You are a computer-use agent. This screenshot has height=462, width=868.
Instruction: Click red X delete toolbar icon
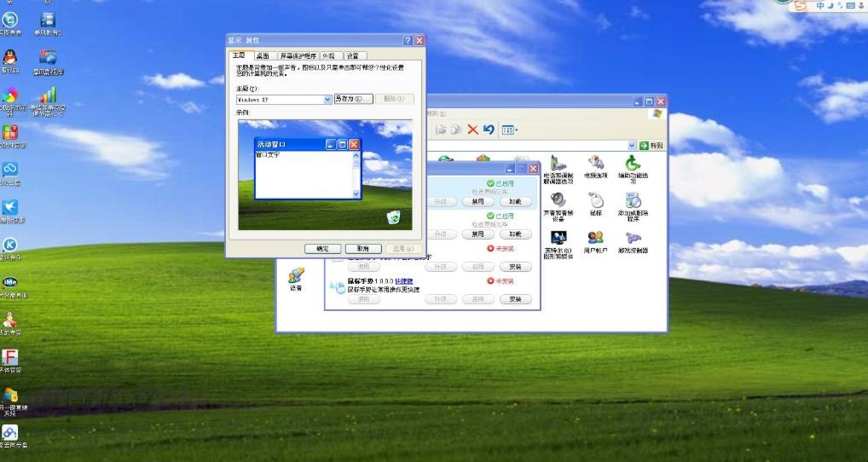pos(472,130)
